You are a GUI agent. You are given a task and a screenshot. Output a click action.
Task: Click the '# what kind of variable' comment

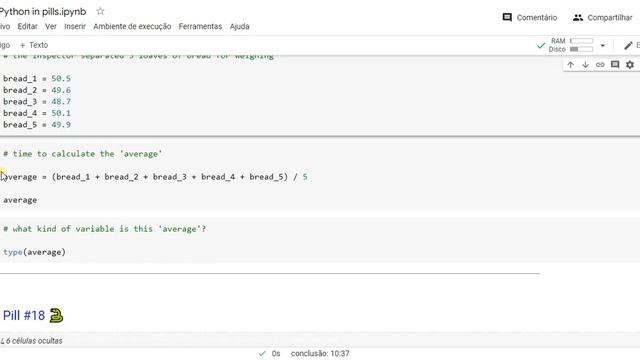pos(104,229)
